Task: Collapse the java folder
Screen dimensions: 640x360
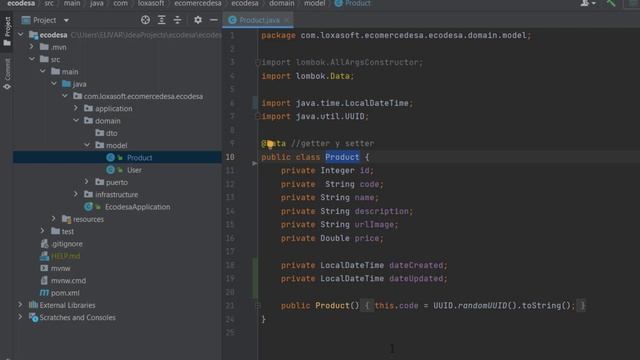Action: pos(54,84)
